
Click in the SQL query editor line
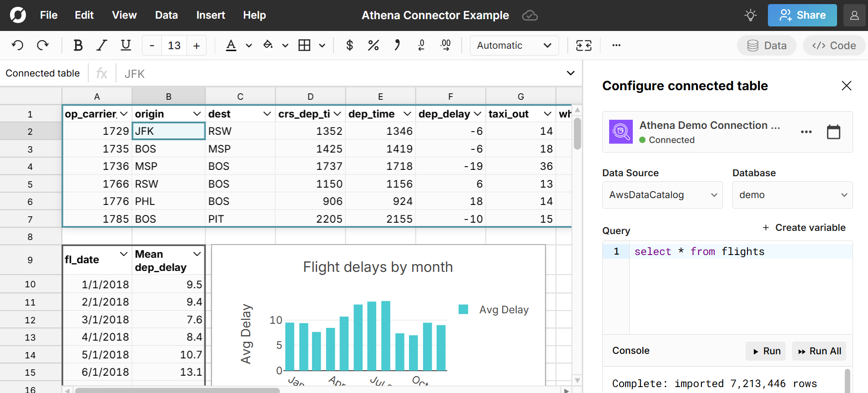[737, 252]
